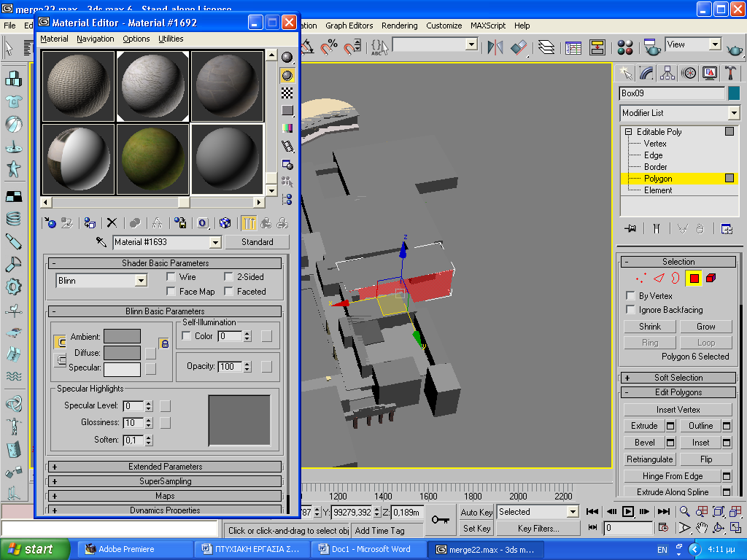Viewport: 747px width, 560px height.
Task: Expand the Maps rollout
Action: point(165,496)
